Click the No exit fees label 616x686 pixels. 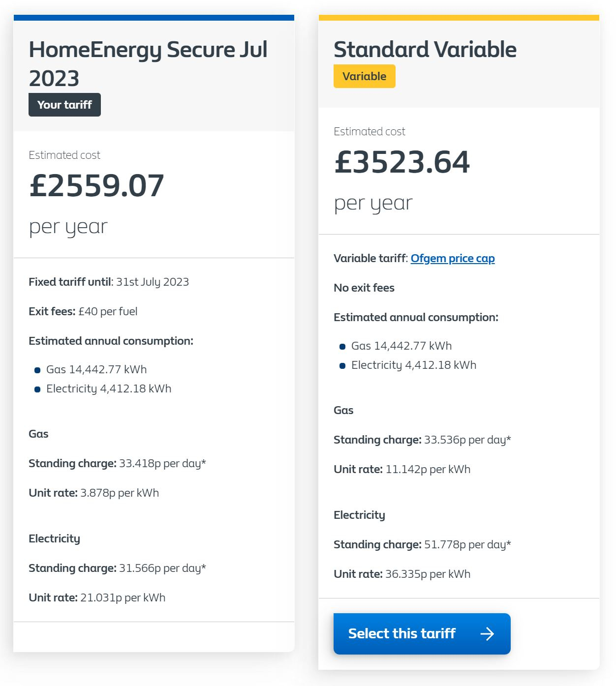pos(364,288)
